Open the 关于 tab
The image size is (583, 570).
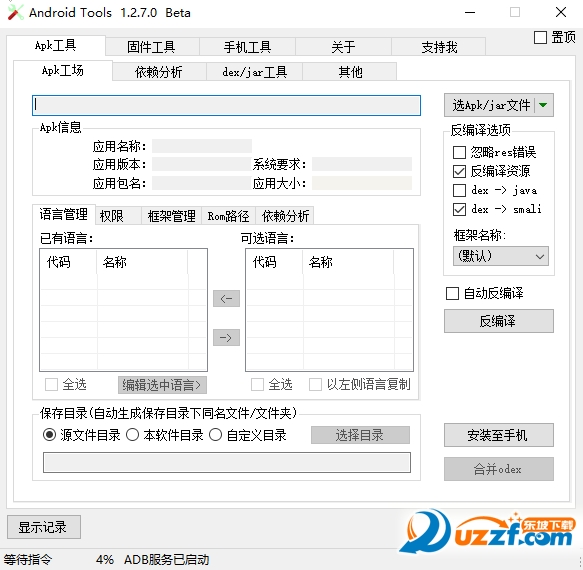tap(343, 47)
